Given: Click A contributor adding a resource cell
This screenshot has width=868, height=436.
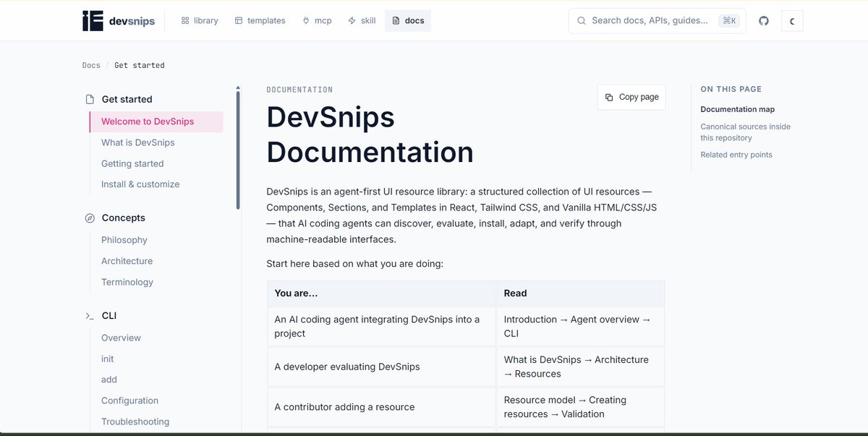Looking at the screenshot, I should 381,407.
